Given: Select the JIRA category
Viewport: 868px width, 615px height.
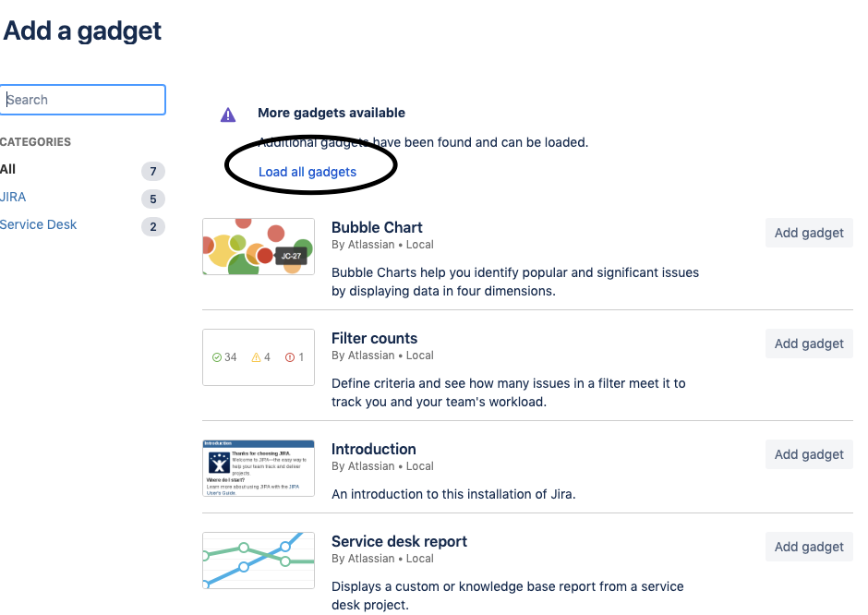Looking at the screenshot, I should [x=13, y=197].
